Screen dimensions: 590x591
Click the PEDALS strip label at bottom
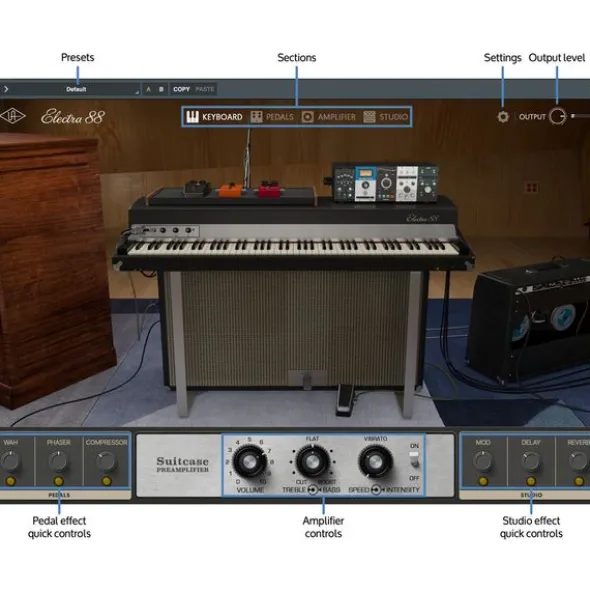point(59,495)
